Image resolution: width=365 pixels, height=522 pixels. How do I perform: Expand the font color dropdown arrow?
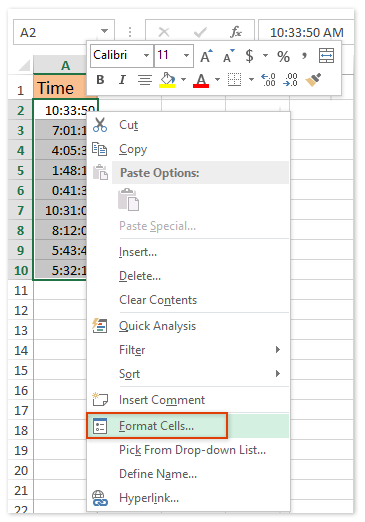tap(217, 80)
